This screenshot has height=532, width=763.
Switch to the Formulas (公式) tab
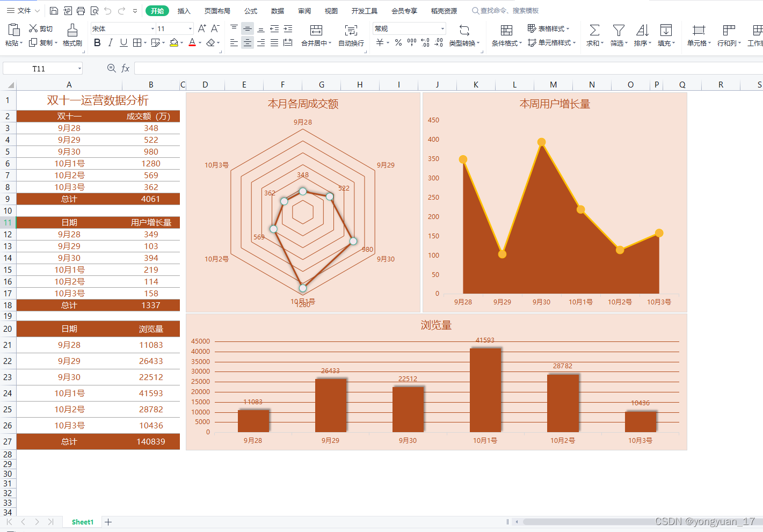251,11
